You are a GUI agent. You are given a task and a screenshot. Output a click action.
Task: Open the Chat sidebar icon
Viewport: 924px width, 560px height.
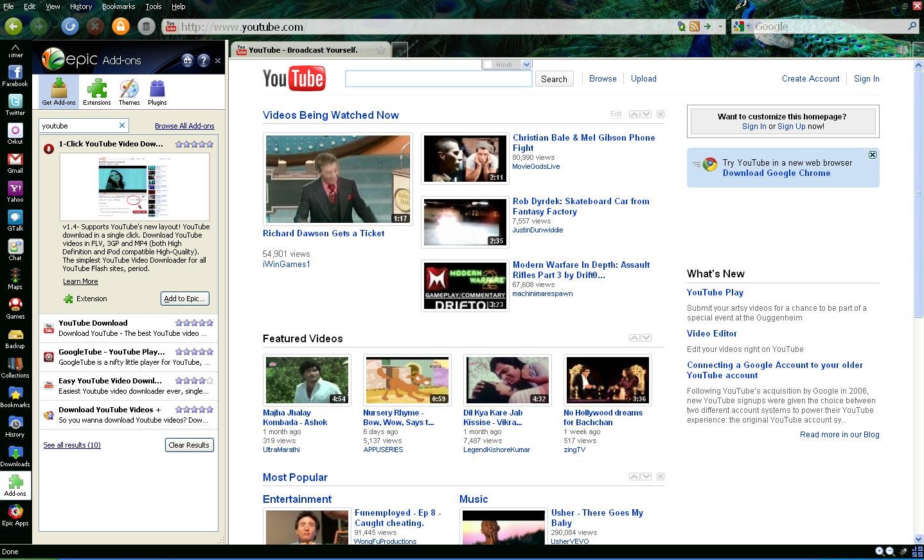15,250
